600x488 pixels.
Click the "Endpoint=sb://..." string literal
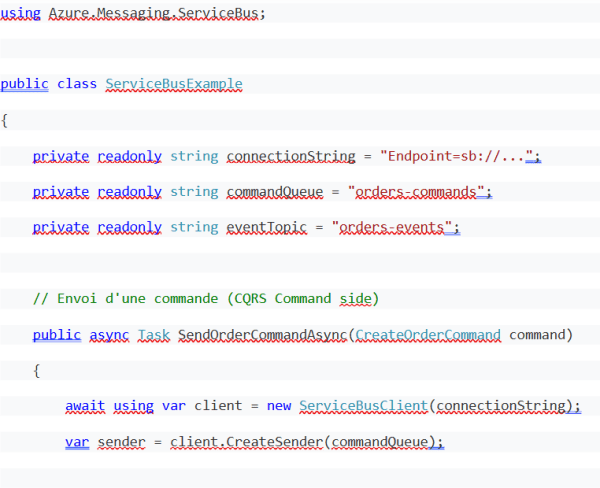click(459, 156)
